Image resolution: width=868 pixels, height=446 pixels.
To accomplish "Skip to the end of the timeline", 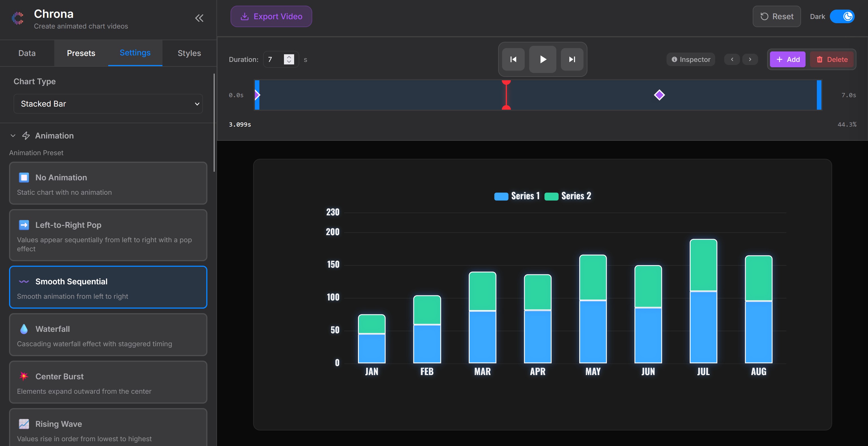I will [x=572, y=59].
